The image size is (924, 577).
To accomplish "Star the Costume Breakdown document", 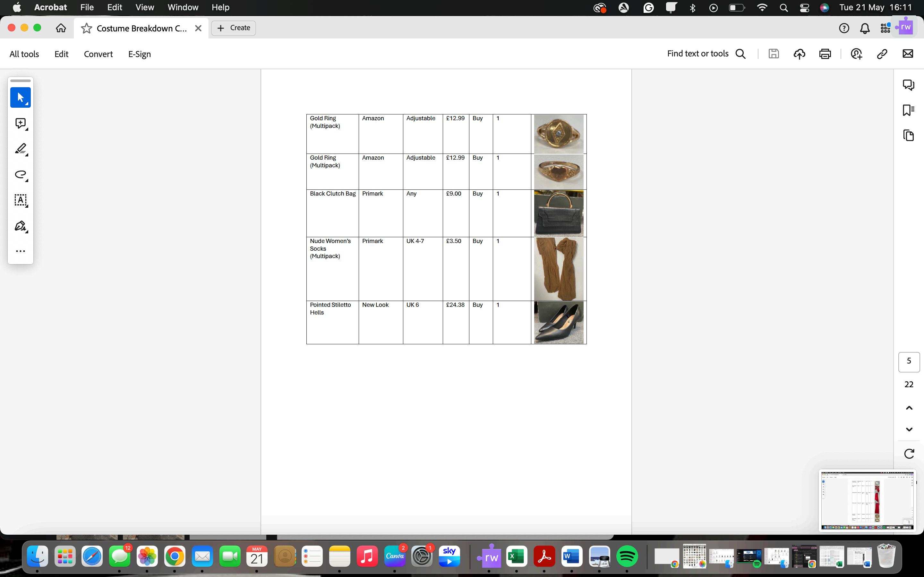I will pyautogui.click(x=87, y=28).
